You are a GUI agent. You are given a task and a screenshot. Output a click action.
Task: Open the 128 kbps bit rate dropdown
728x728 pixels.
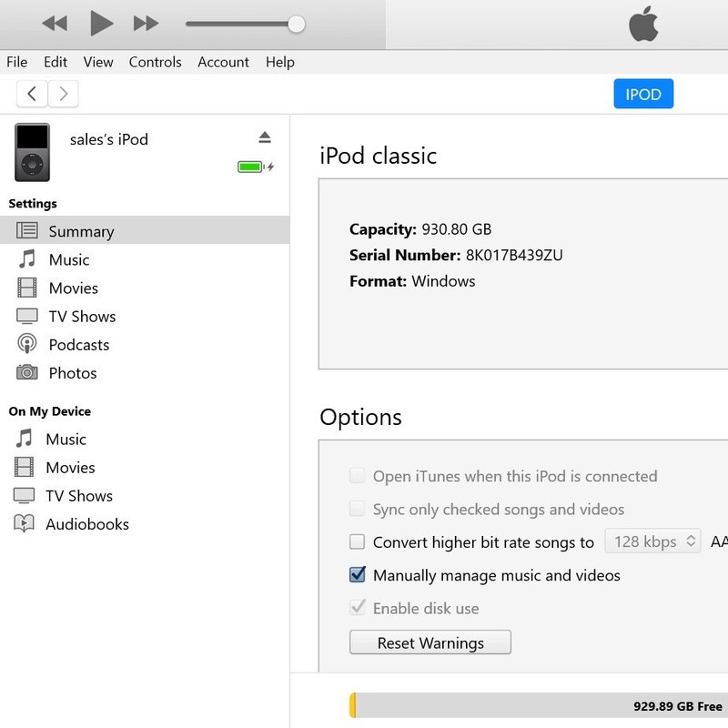tap(652, 541)
